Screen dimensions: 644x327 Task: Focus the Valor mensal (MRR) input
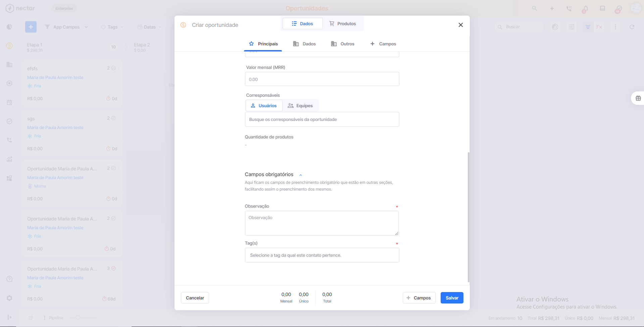pos(322,79)
